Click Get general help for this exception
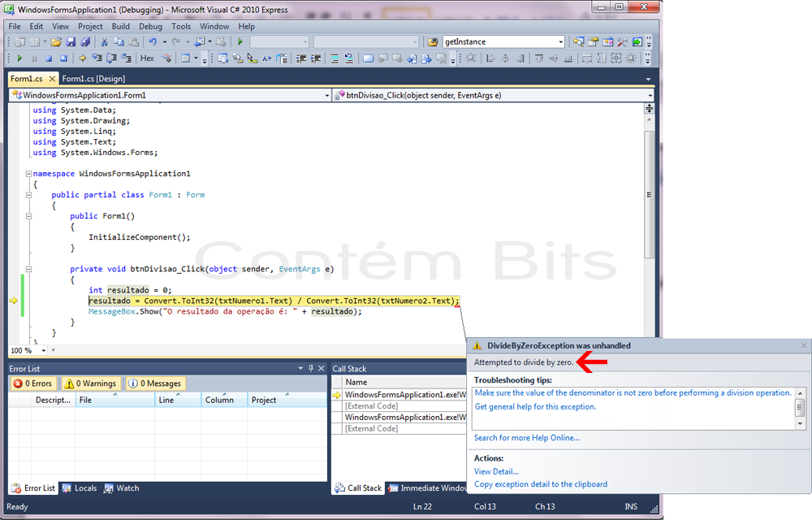 535,406
